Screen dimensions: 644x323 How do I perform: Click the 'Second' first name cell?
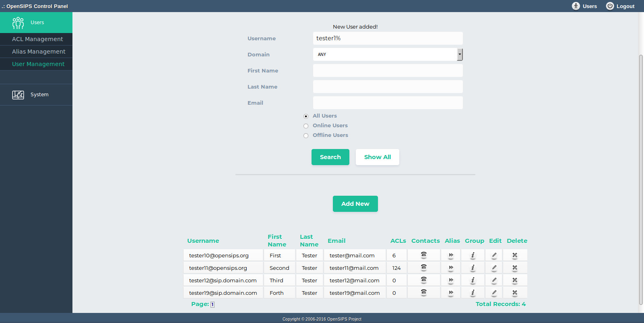pyautogui.click(x=280, y=268)
